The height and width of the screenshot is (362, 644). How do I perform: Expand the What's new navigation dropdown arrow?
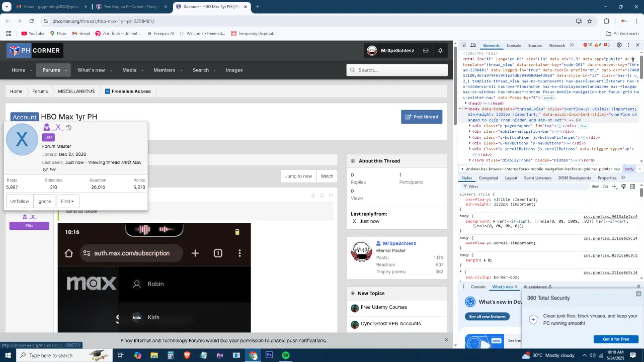tap(111, 70)
